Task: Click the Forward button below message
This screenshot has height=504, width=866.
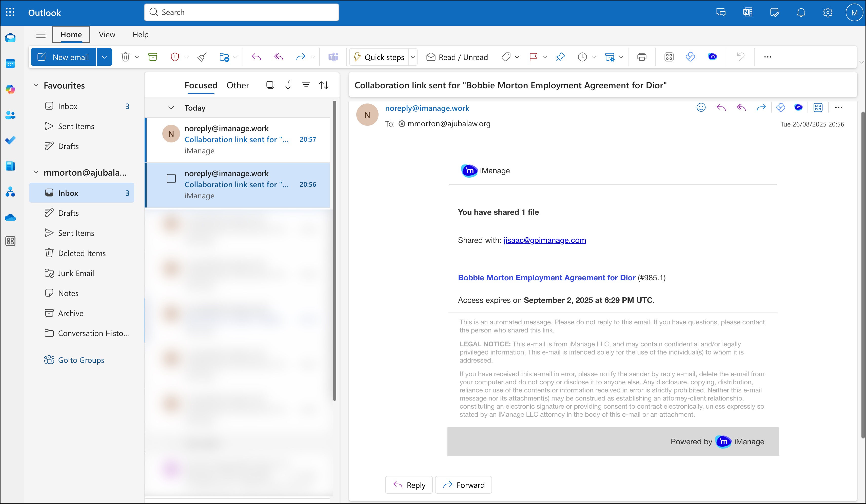Action: pos(463,485)
